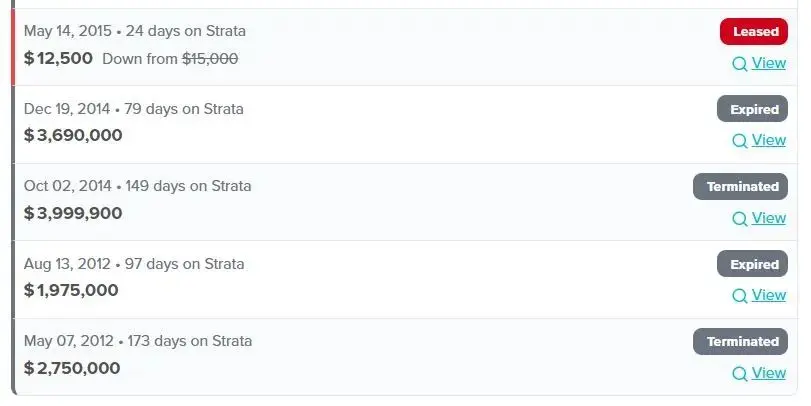Open View link for $2,750,000 listing
This screenshot has width=811, height=406.
[x=769, y=373]
